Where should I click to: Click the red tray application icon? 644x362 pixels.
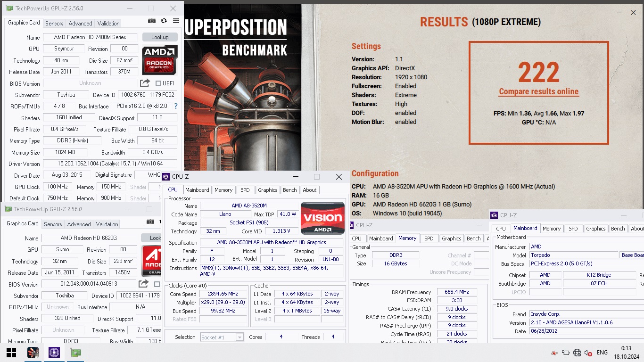tap(554, 353)
